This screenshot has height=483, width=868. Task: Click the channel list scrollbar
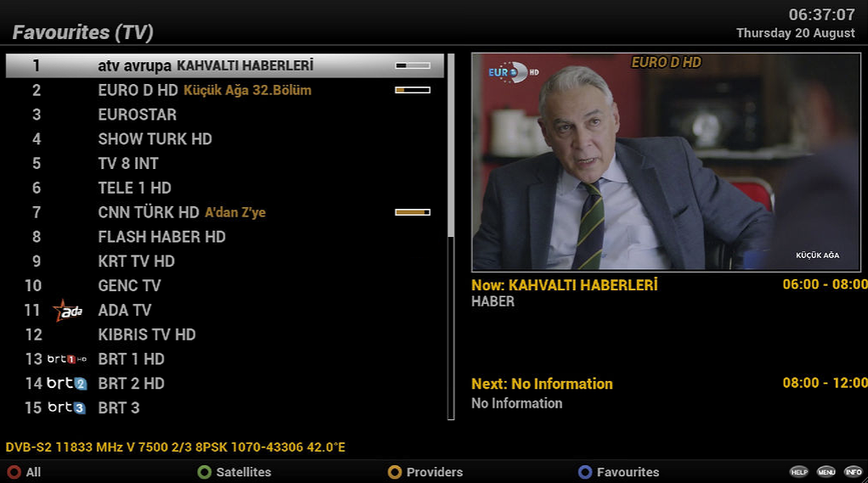point(451,237)
